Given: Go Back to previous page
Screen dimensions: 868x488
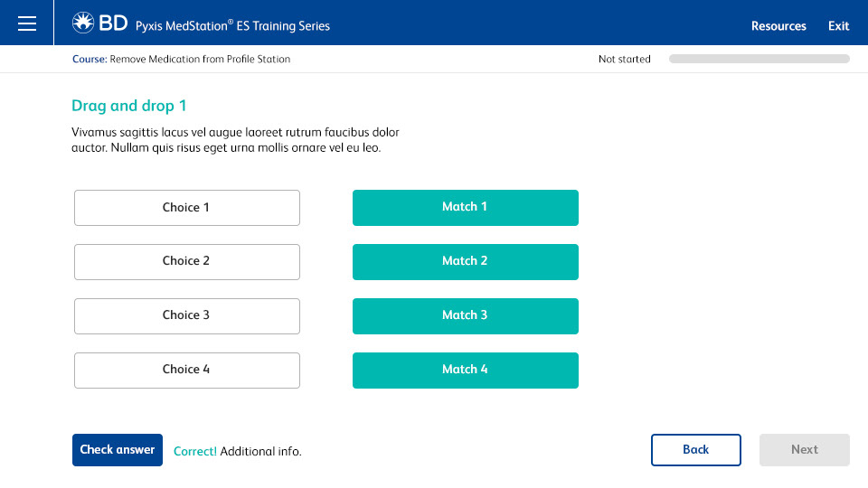Looking at the screenshot, I should (696, 450).
